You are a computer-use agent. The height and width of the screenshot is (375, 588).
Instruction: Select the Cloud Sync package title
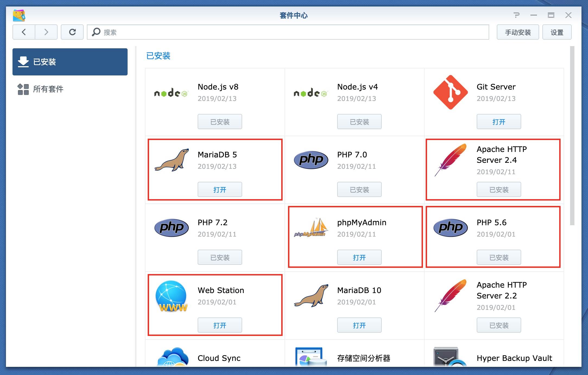click(x=219, y=358)
